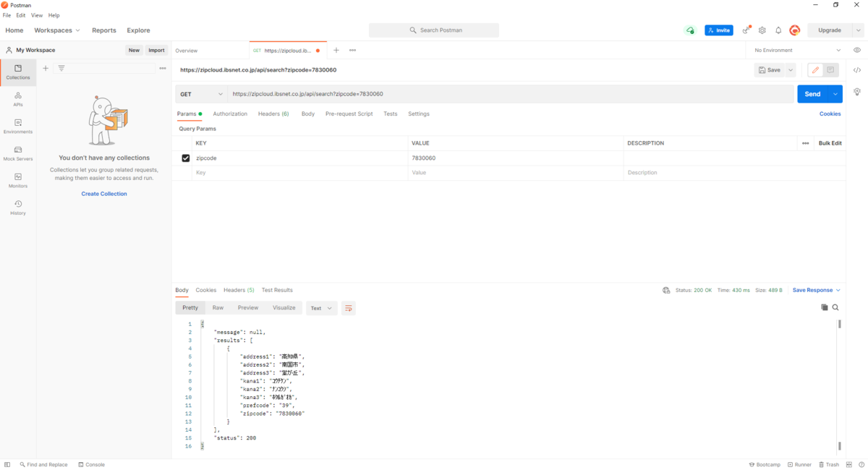This screenshot has height=470, width=868.
Task: Uncheck the zipcode query param checkbox
Action: point(186,158)
